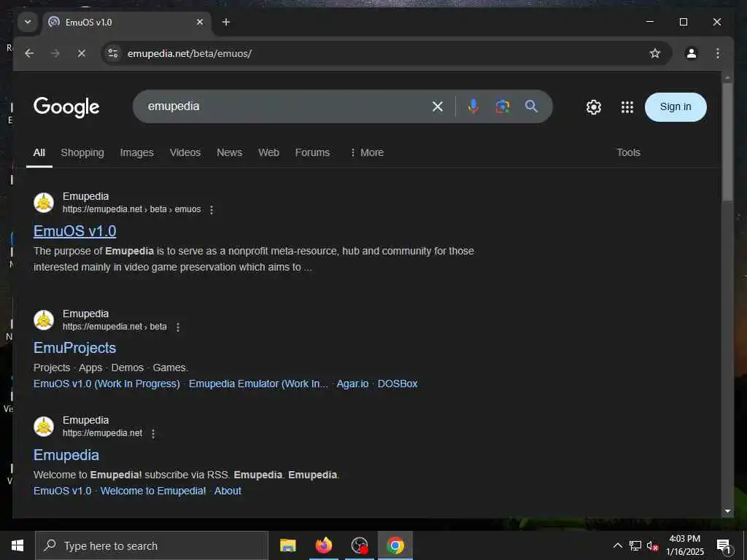Open the EmuOS v1.0 sitelink under Emupedia
The height and width of the screenshot is (560, 747).
pyautogui.click(x=63, y=491)
